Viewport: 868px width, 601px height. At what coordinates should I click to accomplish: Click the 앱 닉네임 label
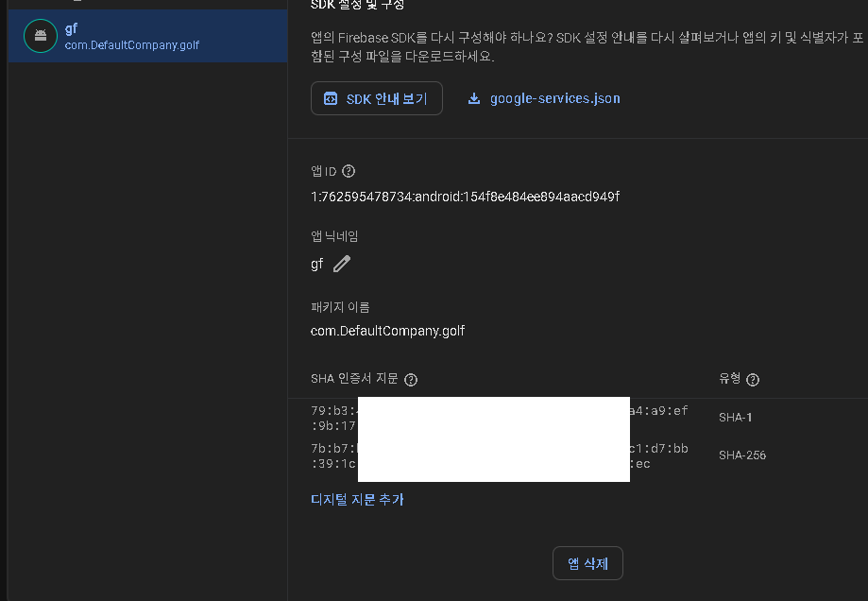point(334,236)
